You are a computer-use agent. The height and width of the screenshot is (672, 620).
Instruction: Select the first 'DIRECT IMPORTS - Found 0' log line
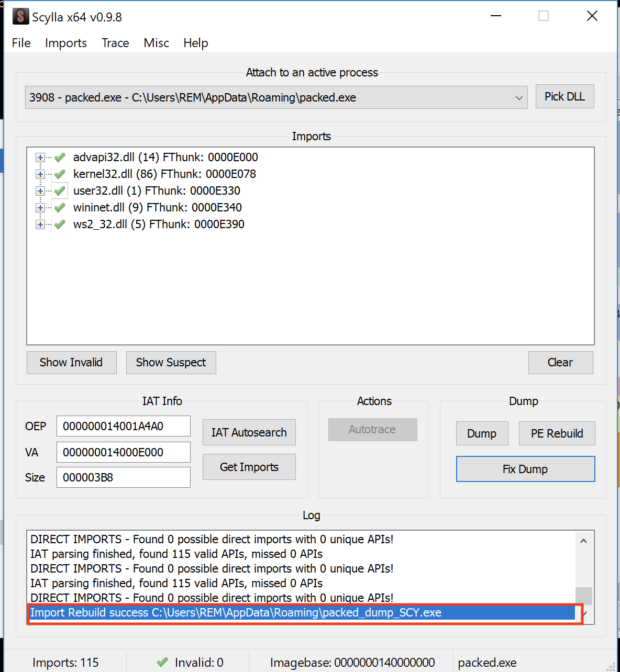pos(212,540)
